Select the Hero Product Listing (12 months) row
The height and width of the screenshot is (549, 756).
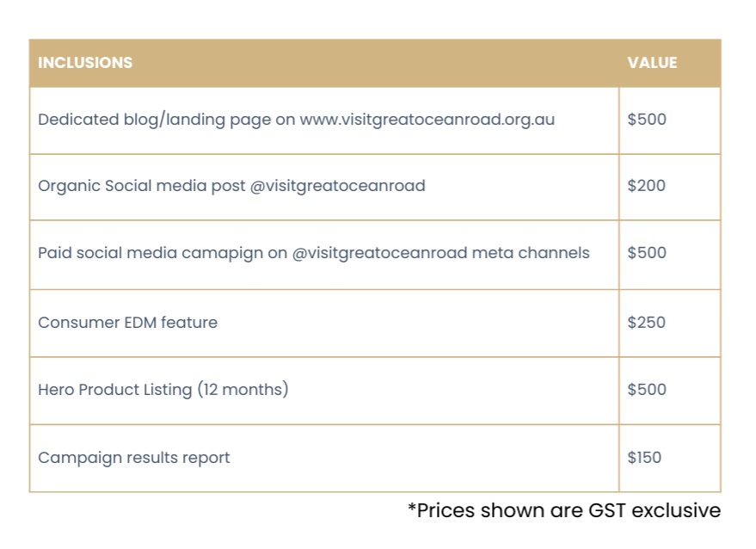point(163,390)
